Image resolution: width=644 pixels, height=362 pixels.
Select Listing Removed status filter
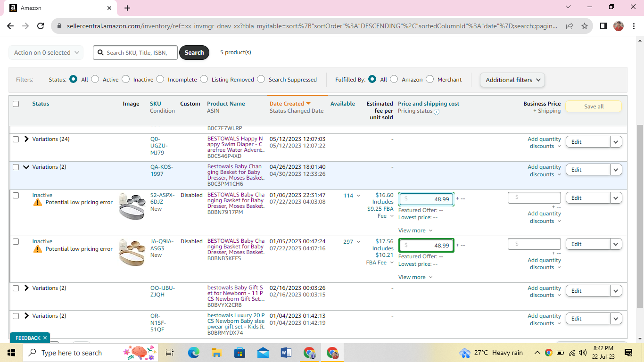pos(204,79)
